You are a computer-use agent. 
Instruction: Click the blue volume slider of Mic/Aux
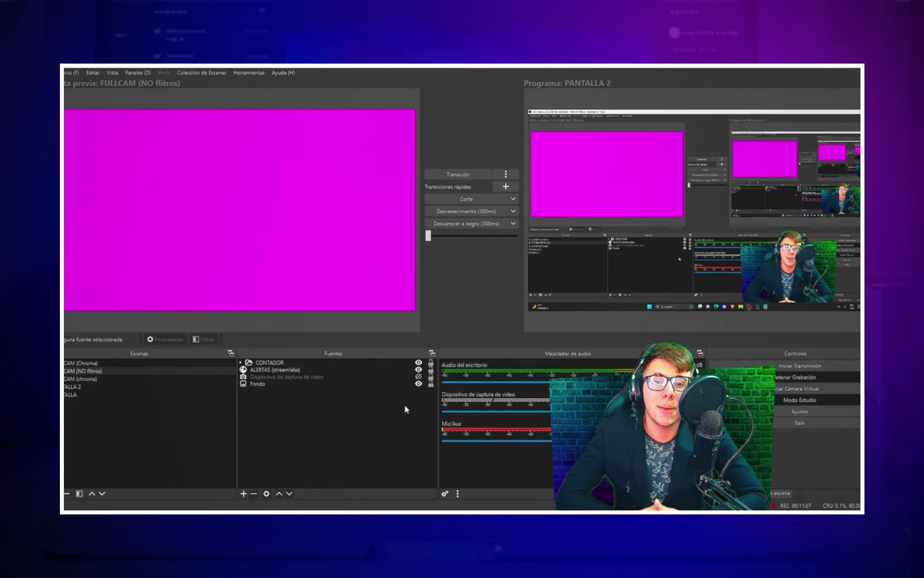click(x=496, y=441)
